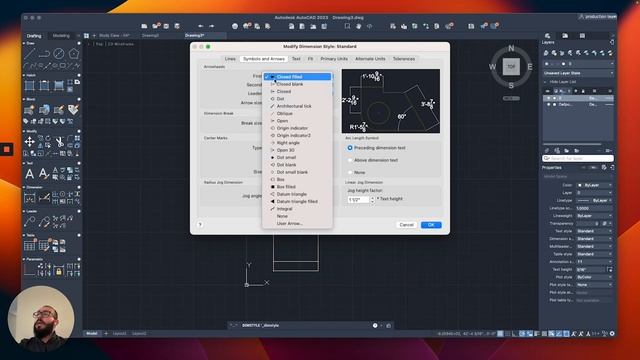Click the help question mark in dialog
The height and width of the screenshot is (360, 640).
[200, 224]
